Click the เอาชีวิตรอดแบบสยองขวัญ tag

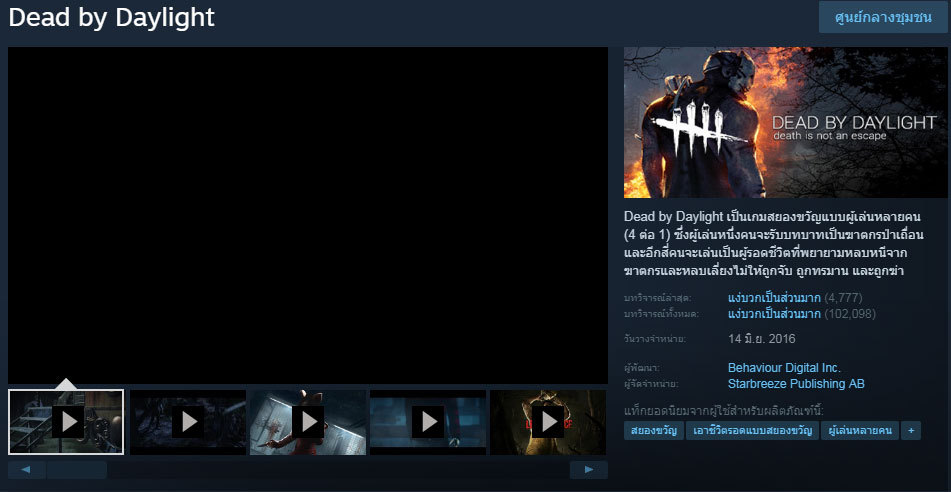coord(752,431)
